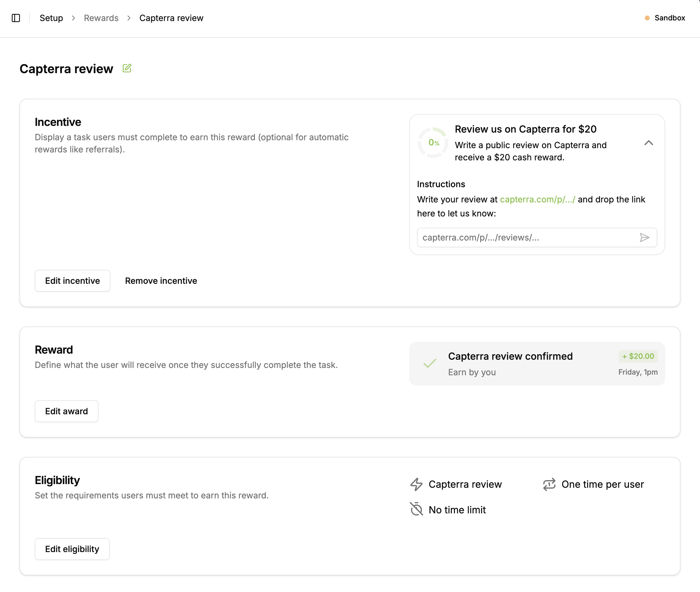700x592 pixels.
Task: Select Capterra review breadcrumb item
Action: coord(171,18)
